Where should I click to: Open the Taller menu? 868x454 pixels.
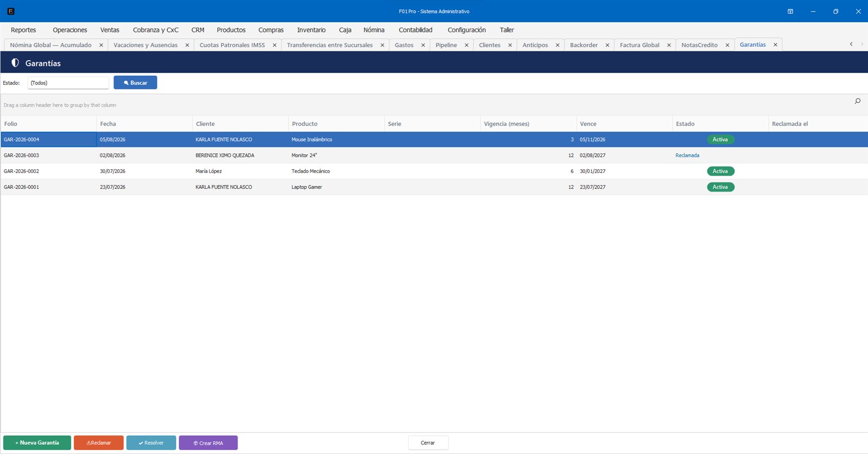point(507,30)
